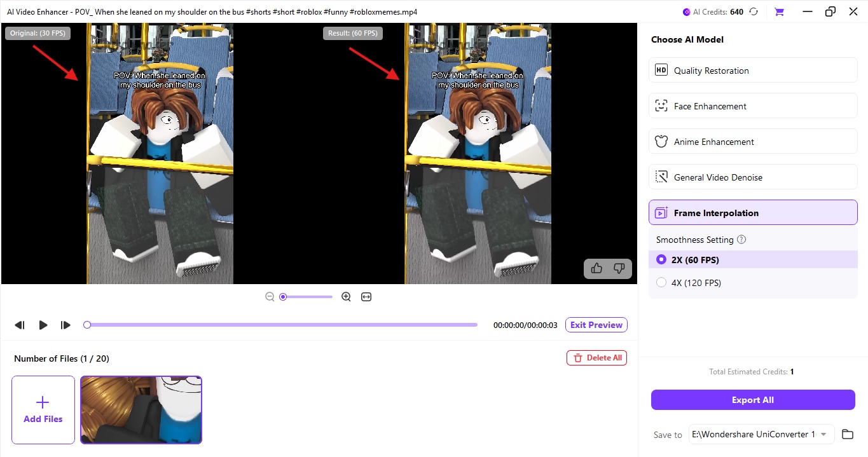Step forward to next frame

65,325
